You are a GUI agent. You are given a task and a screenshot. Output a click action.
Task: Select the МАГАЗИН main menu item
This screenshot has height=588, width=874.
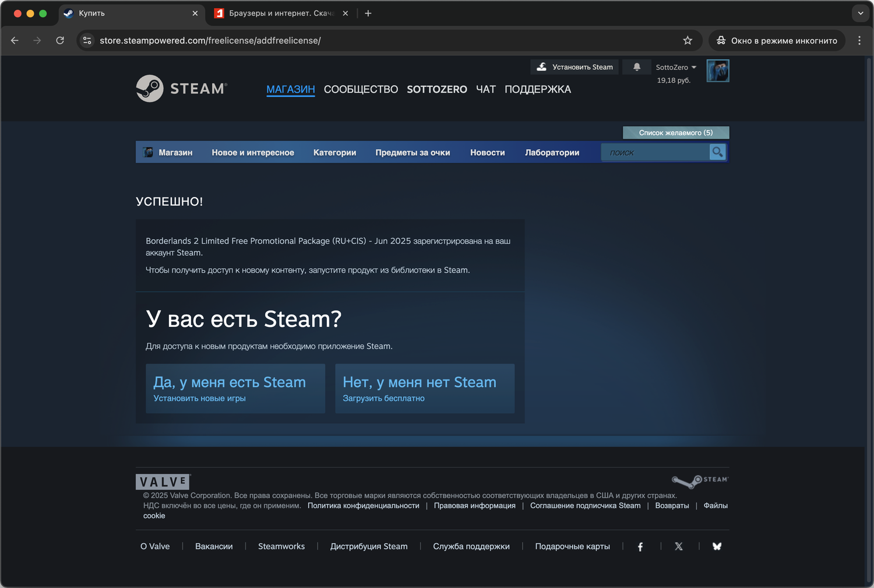pos(291,89)
